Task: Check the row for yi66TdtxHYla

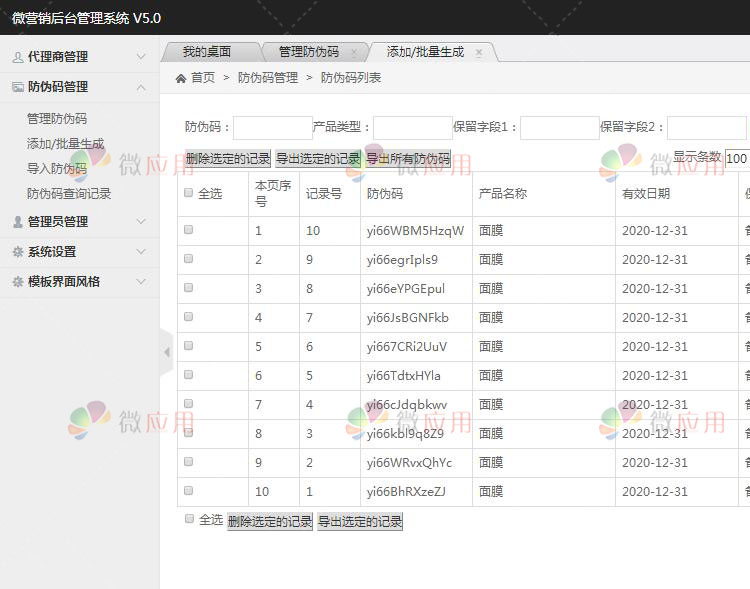Action: point(188,374)
